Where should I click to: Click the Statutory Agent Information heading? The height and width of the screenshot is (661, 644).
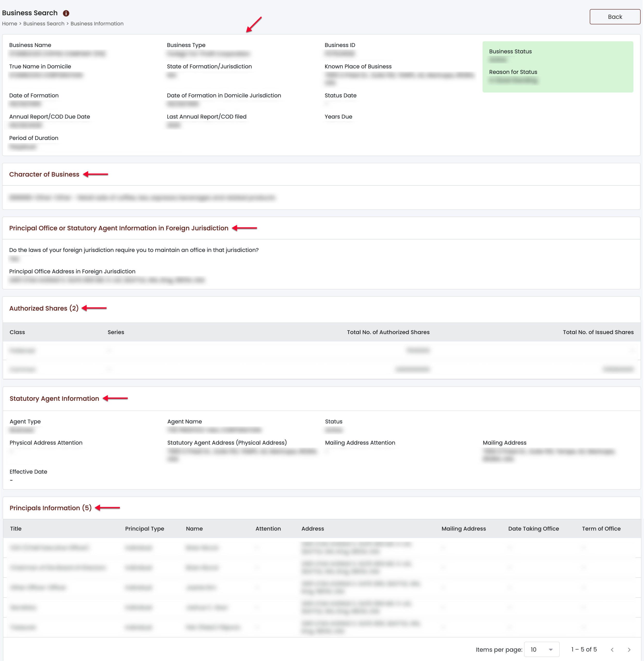[x=54, y=398]
